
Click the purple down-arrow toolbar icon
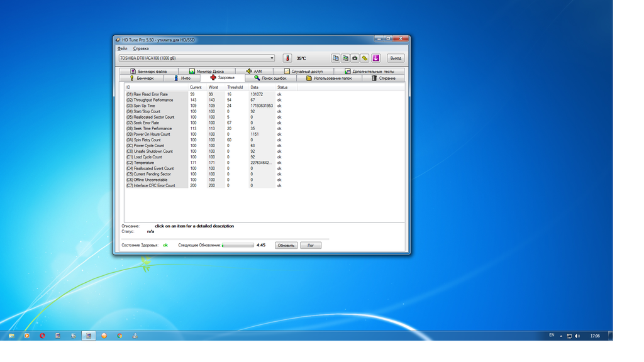coord(376,58)
